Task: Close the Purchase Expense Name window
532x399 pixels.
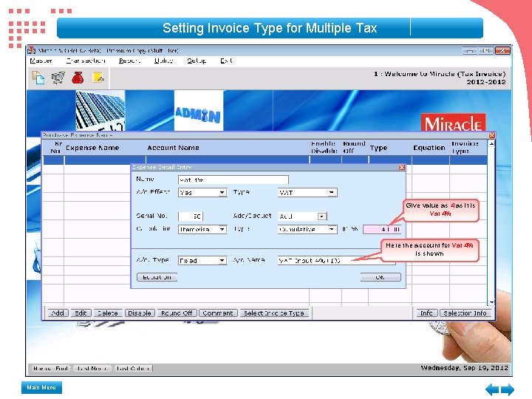Action: pos(491,135)
